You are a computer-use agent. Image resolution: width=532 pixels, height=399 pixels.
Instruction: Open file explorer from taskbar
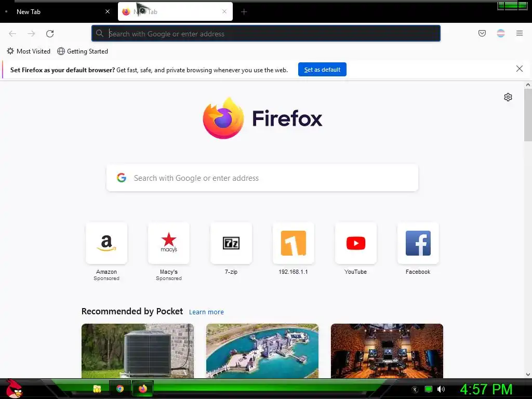pyautogui.click(x=97, y=389)
